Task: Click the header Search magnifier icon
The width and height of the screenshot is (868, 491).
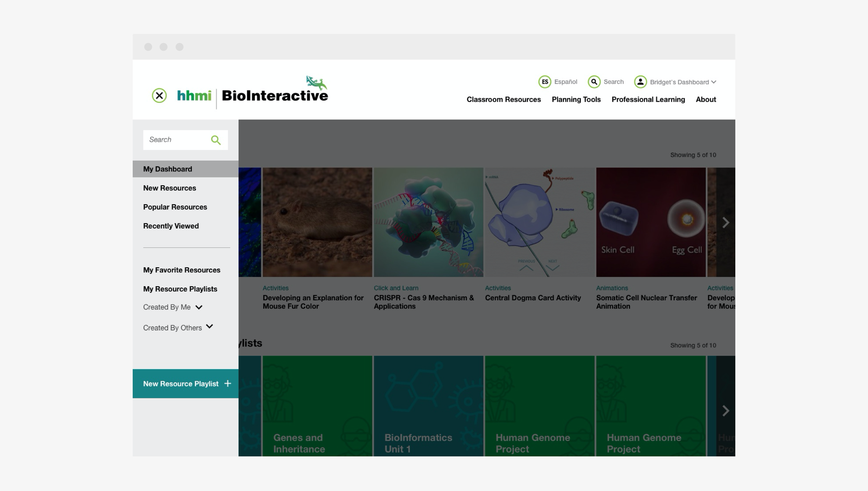Action: point(594,82)
